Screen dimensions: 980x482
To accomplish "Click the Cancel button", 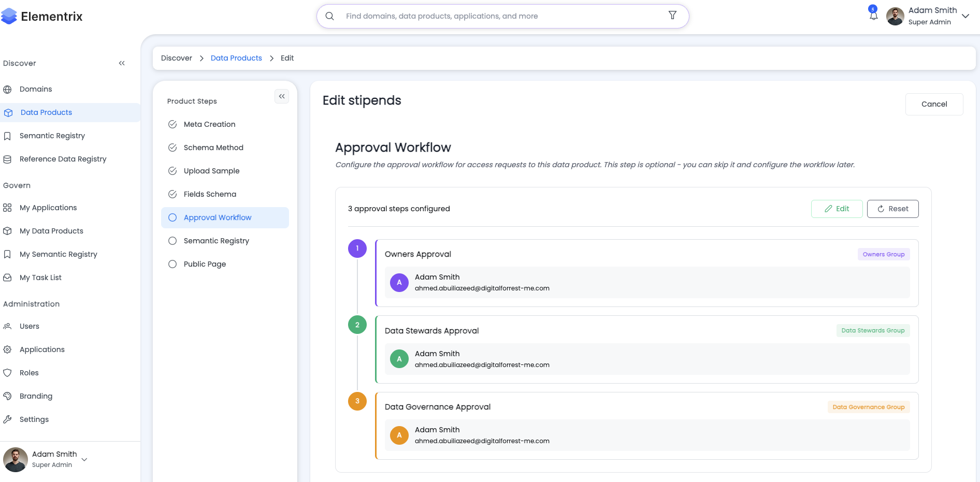I will (x=934, y=104).
